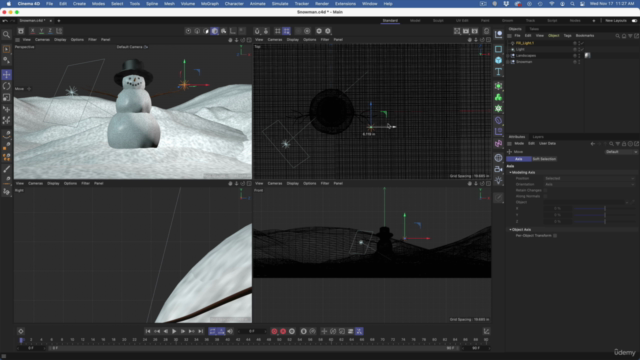Viewport: 640px width, 360px height.
Task: Toggle X axis lock
Action: (33, 31)
